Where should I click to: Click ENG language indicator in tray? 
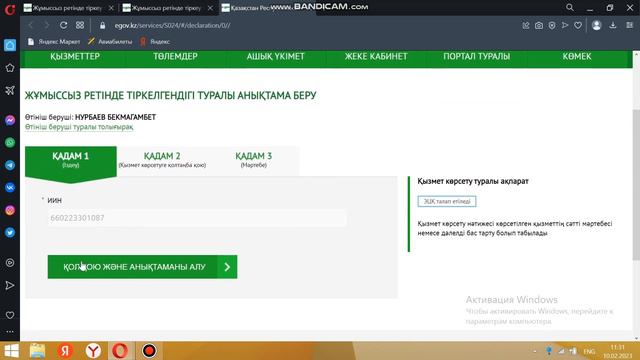tap(589, 351)
